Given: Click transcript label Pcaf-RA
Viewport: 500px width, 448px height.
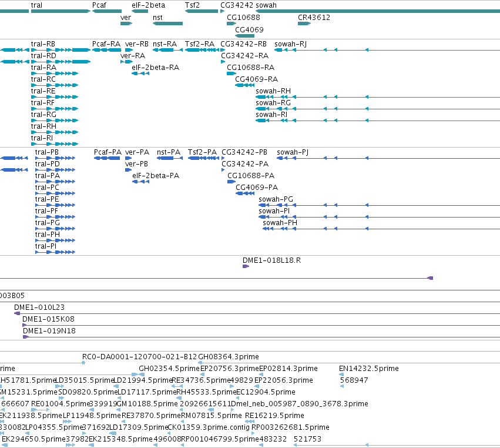Looking at the screenshot, I should (106, 44).
